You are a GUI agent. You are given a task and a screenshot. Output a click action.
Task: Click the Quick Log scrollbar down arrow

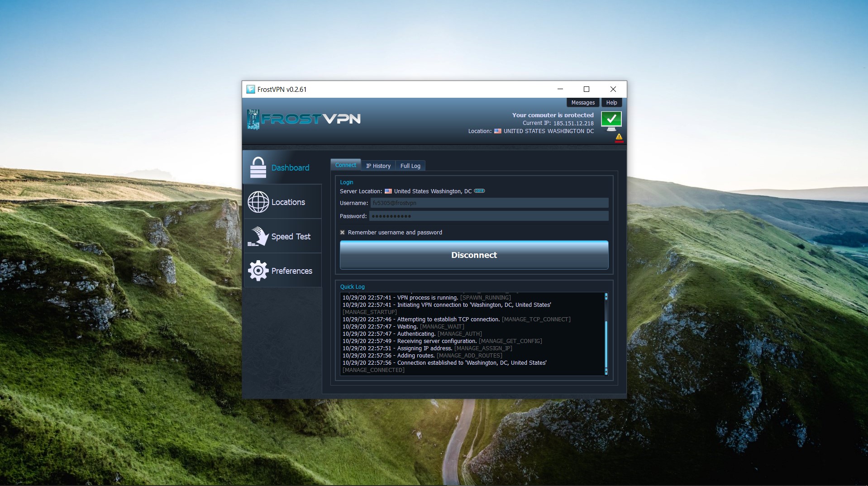pyautogui.click(x=606, y=372)
